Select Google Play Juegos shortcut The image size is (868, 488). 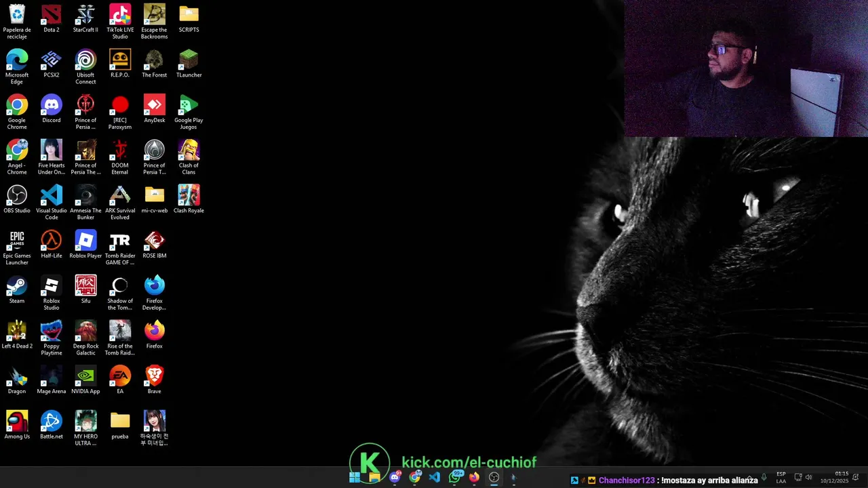189,113
